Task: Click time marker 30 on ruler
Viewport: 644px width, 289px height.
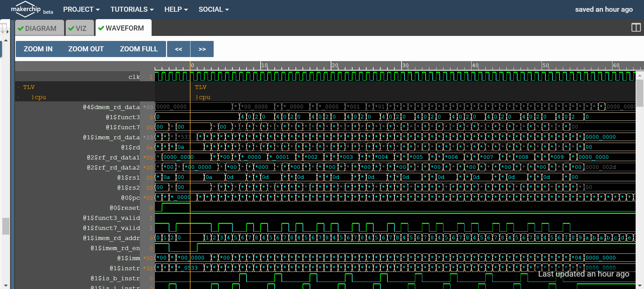Action: coord(405,65)
